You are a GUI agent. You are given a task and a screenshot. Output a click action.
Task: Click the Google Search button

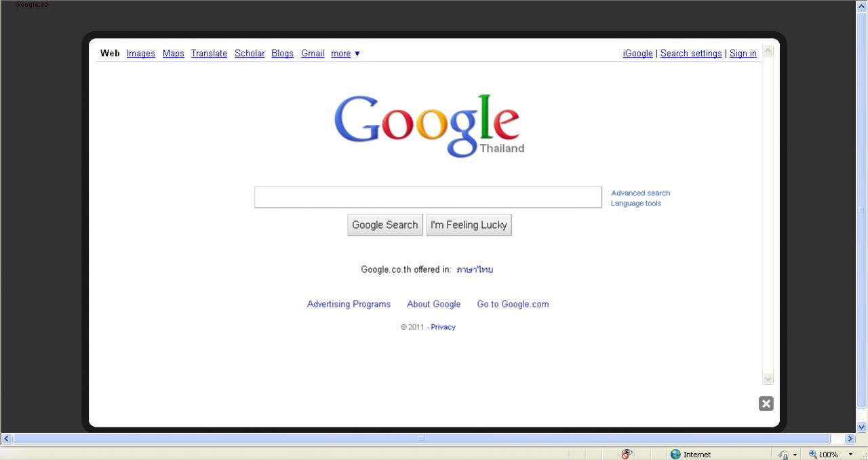pos(384,225)
